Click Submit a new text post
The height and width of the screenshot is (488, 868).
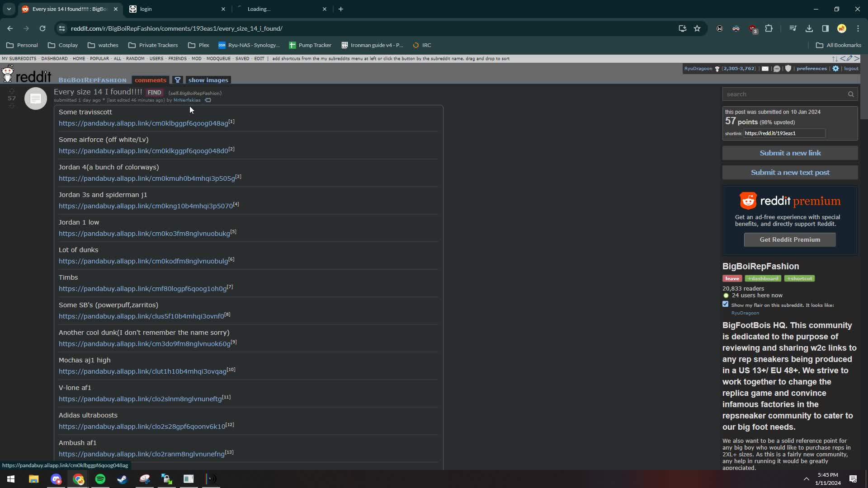click(790, 172)
